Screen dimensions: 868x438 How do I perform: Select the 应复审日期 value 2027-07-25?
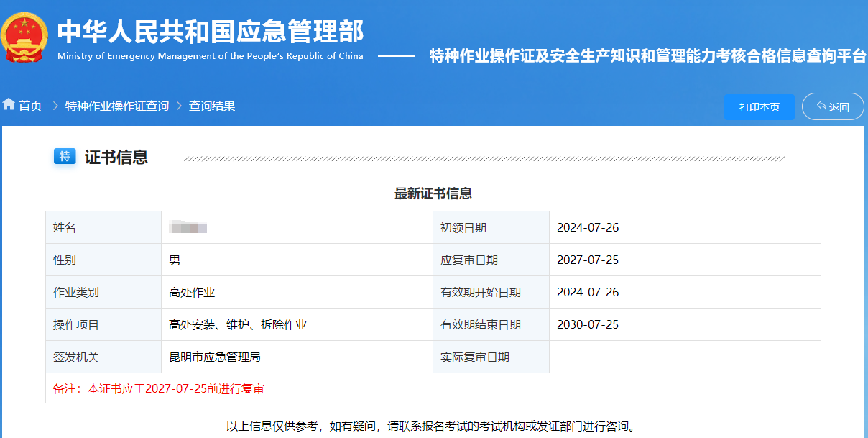click(588, 260)
